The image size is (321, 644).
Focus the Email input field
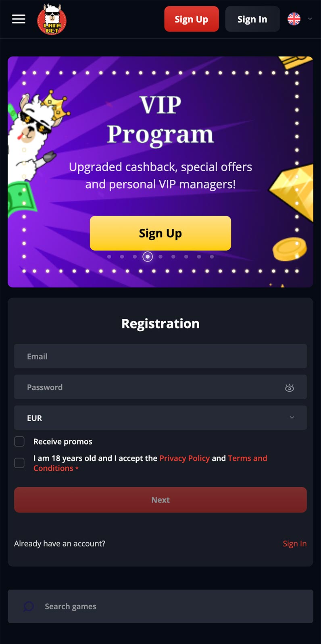point(160,356)
